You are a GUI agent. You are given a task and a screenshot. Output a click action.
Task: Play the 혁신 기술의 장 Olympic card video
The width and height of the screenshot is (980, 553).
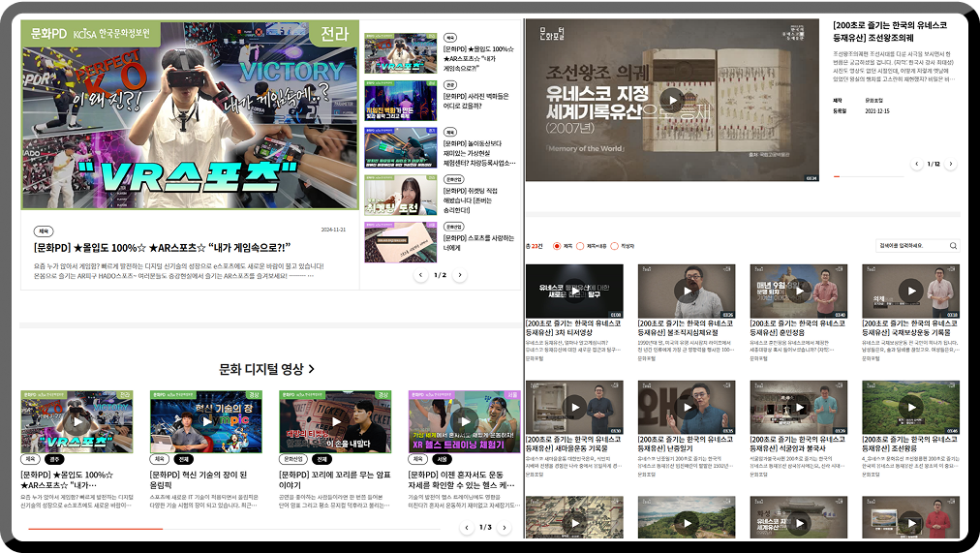(x=206, y=422)
